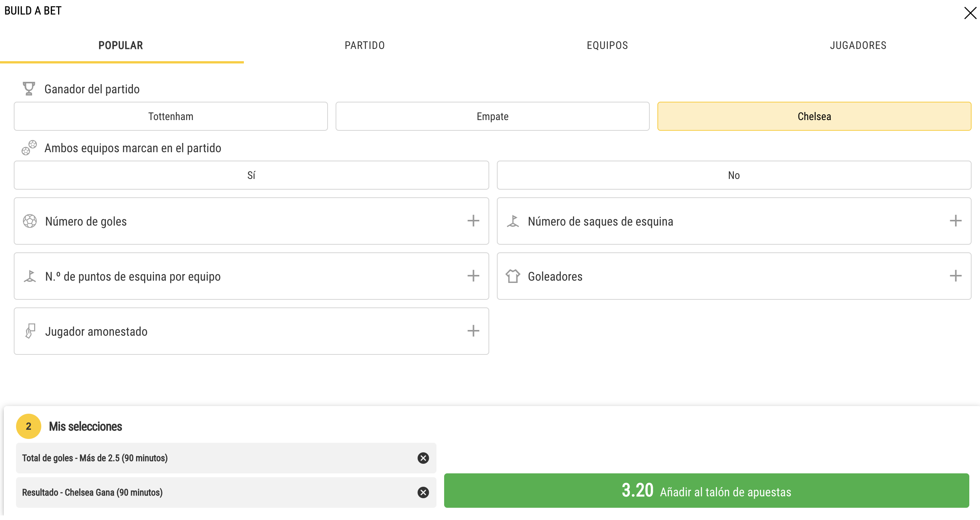The height and width of the screenshot is (520, 980).
Task: Click the N.º de puntos de esquina por equipo text
Action: click(133, 276)
